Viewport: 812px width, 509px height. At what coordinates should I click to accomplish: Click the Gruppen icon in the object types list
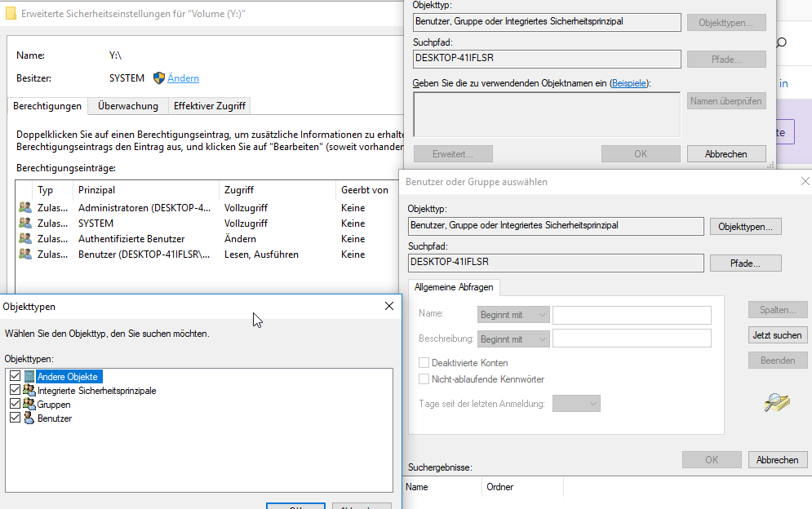point(29,404)
